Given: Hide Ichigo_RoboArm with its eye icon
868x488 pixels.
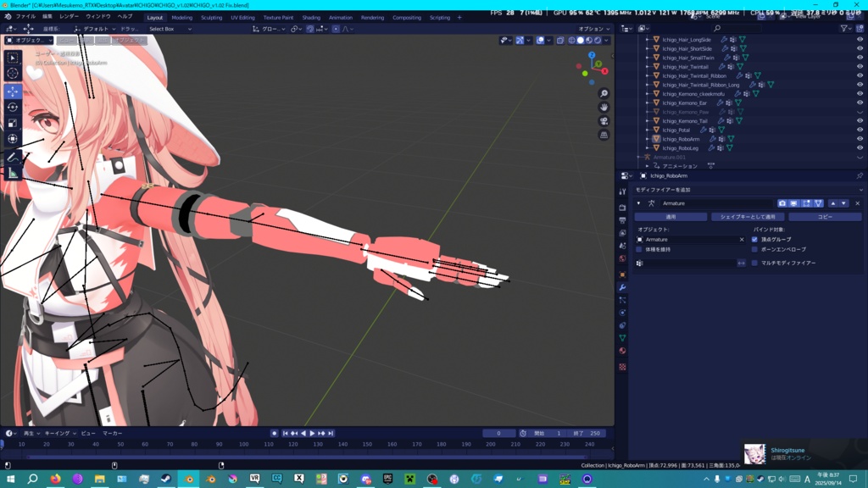Looking at the screenshot, I should (x=860, y=139).
